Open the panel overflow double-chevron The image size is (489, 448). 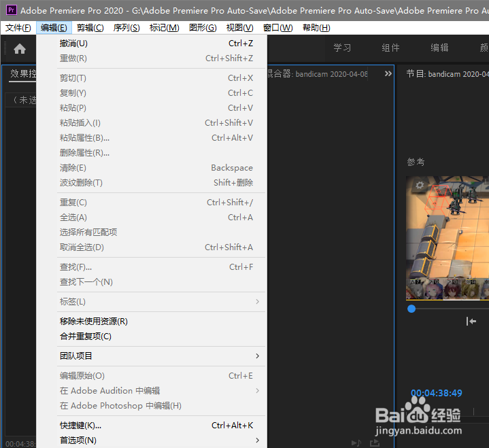point(388,74)
